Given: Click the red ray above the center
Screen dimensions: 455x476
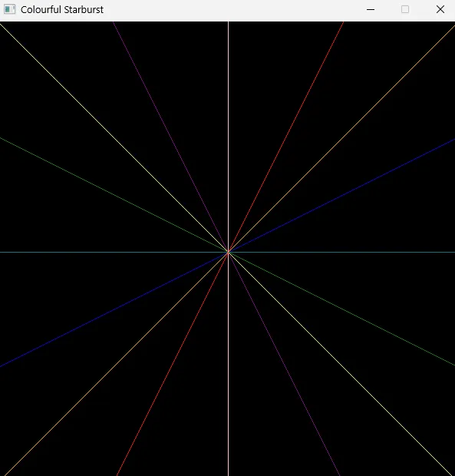Looking at the screenshot, I should [x=285, y=137].
